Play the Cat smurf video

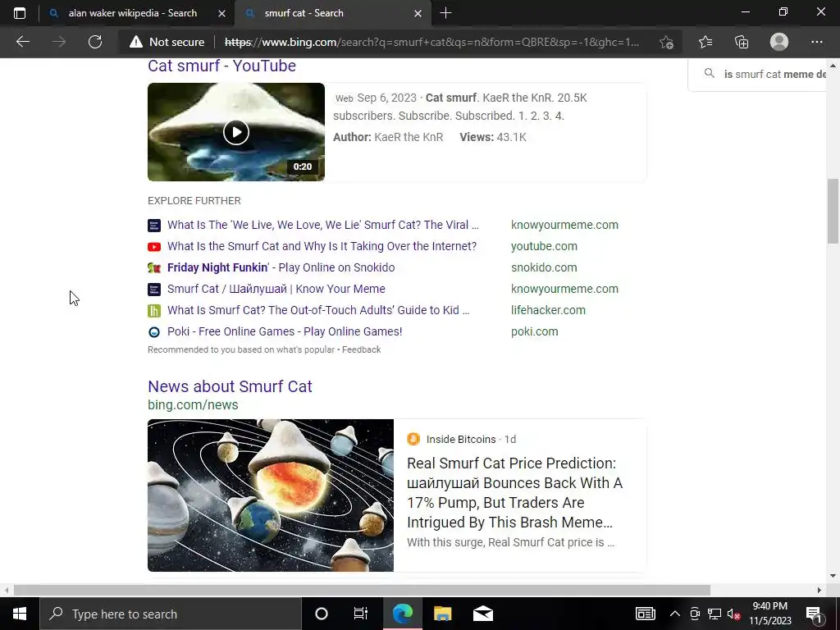(x=236, y=132)
